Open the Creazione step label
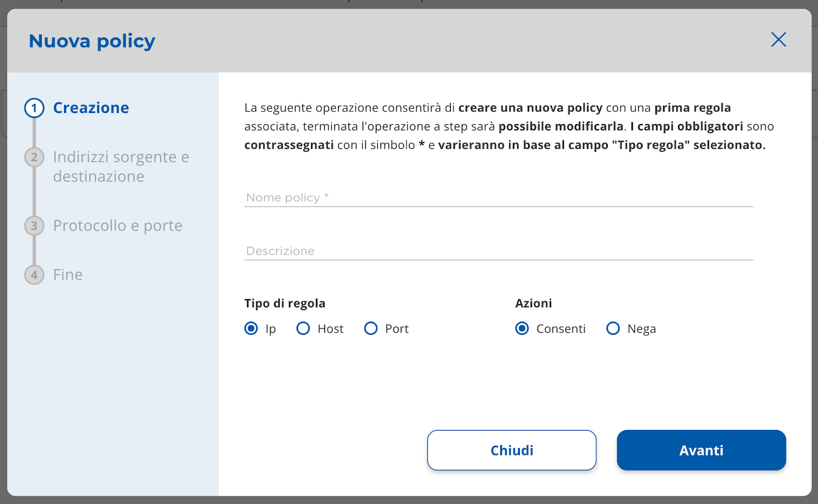The image size is (818, 504). pos(91,108)
